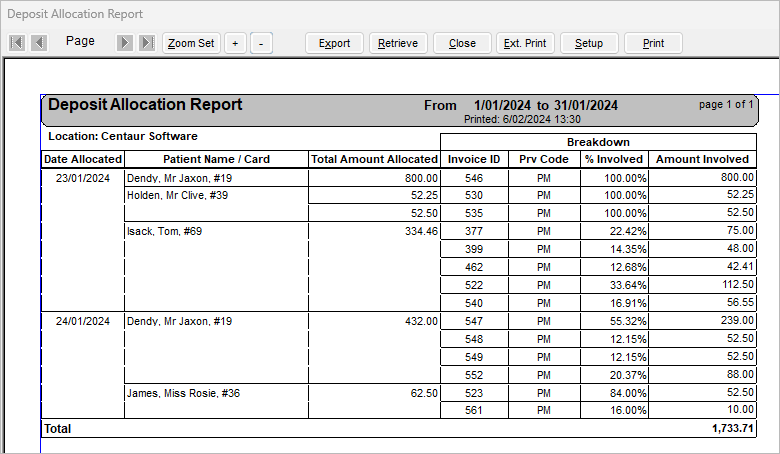Click the percentage 84.00%
This screenshot has width=780, height=454.
click(628, 393)
